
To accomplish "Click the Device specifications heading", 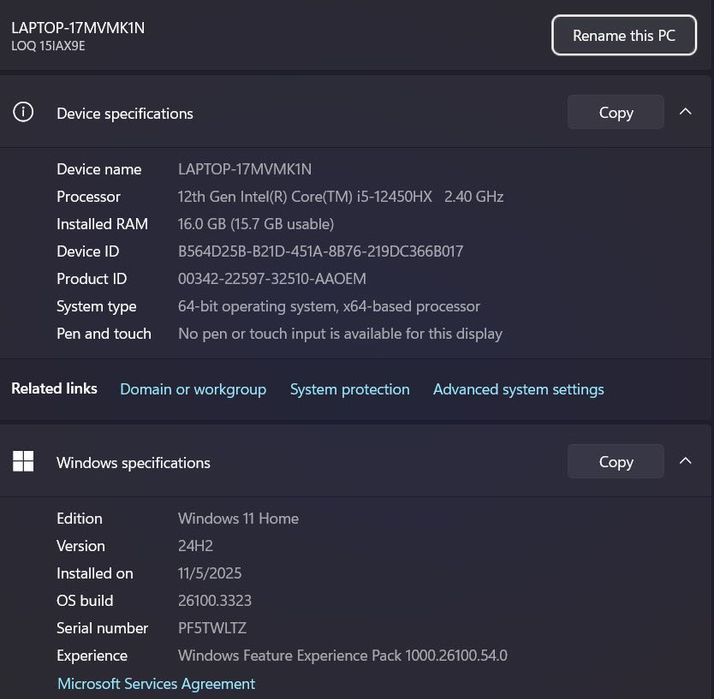I will [125, 113].
